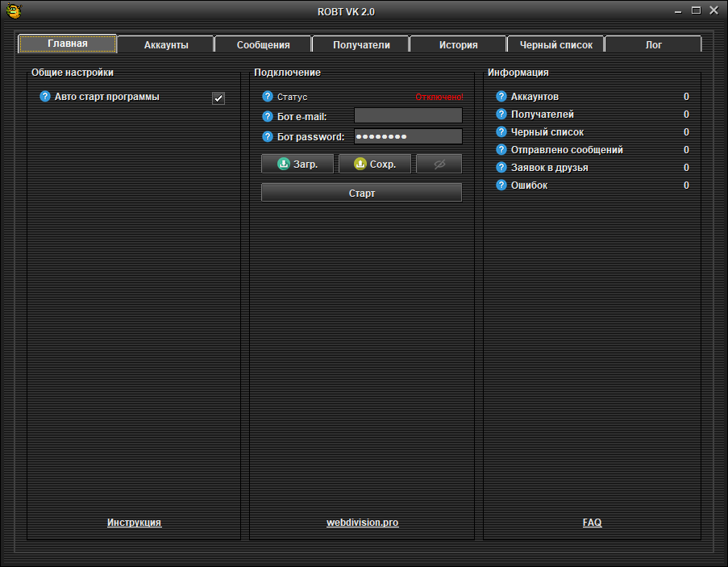Disable the Авто старт программы checkbox
This screenshot has width=728, height=567.
[218, 98]
